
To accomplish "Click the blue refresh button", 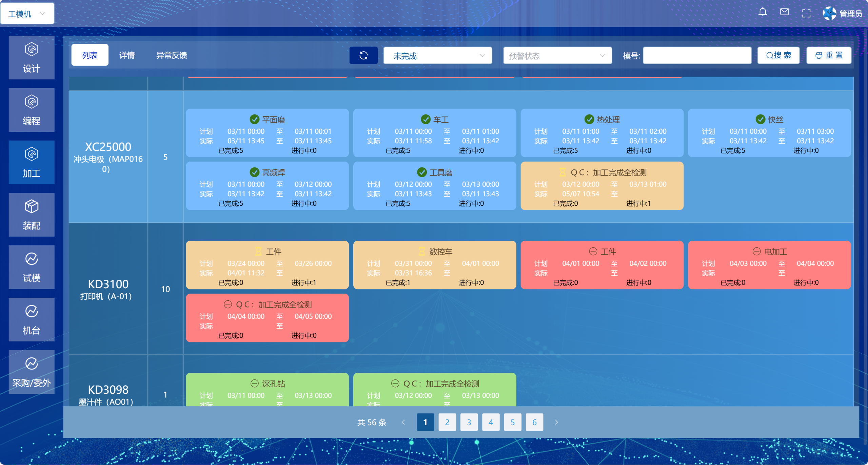I will tap(363, 55).
